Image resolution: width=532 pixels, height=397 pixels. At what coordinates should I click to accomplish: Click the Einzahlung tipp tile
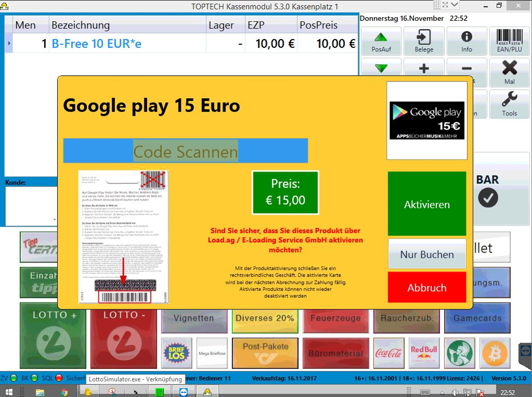click(x=38, y=282)
